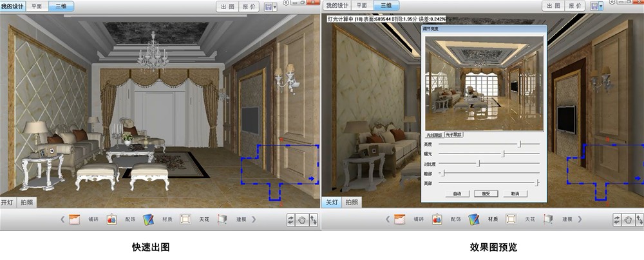Click the 自动 button in brightness dialog
The image size is (644, 260).
click(x=456, y=193)
